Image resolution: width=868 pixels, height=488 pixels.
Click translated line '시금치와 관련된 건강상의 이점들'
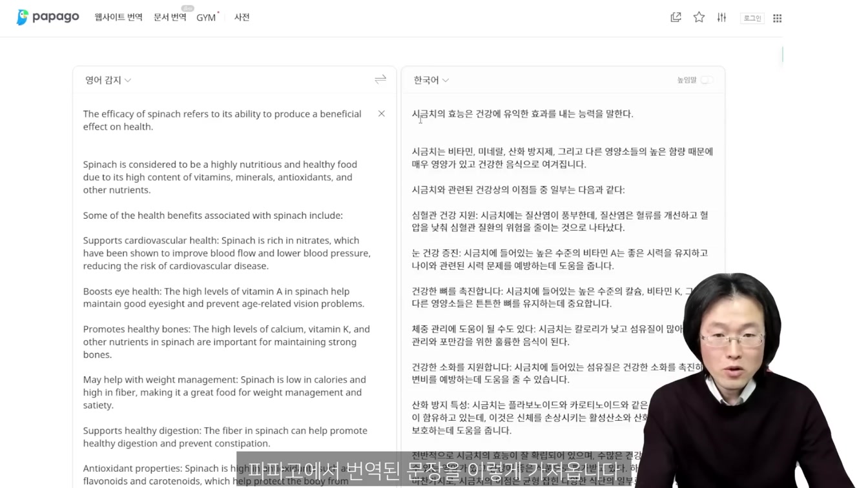pyautogui.click(x=518, y=190)
